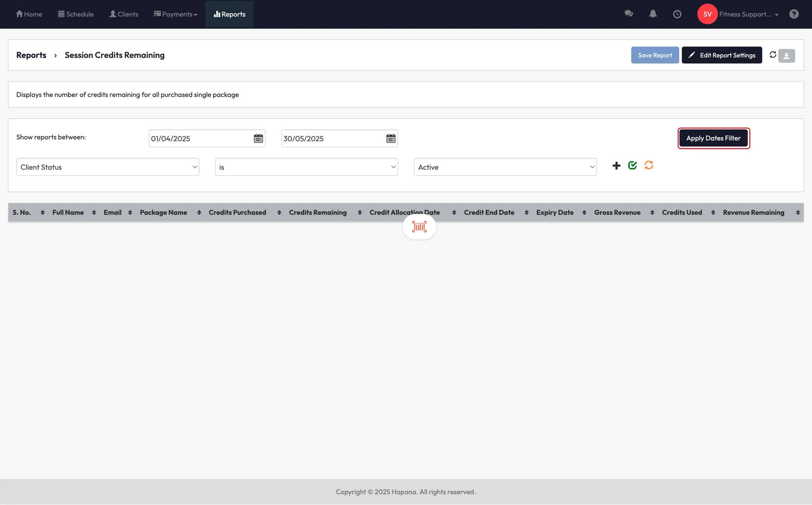Screen dimensions: 812x505
Task: Open the chat messages icon
Action: (x=628, y=14)
